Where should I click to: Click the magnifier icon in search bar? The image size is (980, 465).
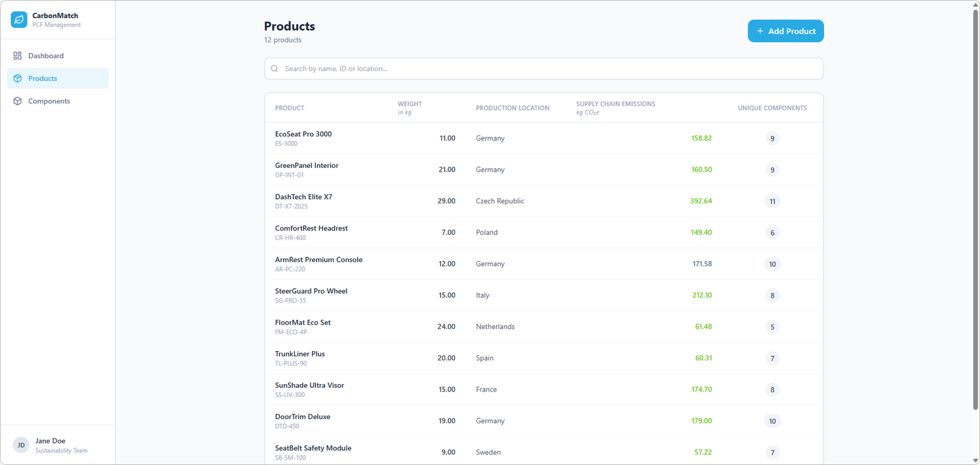274,69
